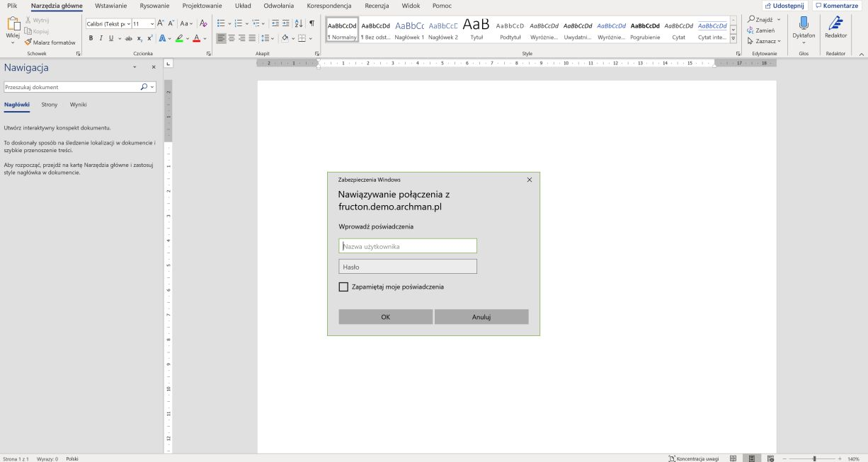Click the Italic formatting icon
Image resolution: width=868 pixels, height=462 pixels.
101,38
